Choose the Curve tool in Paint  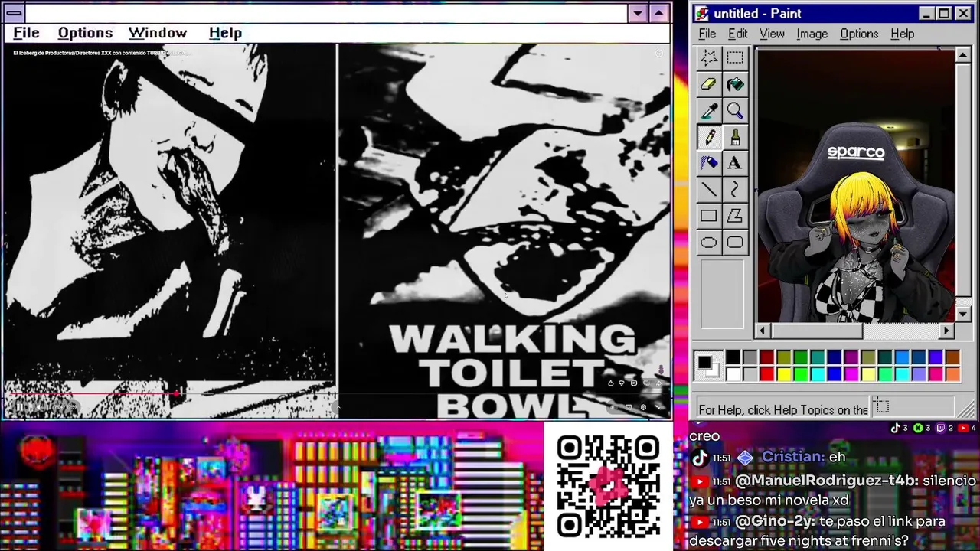735,190
